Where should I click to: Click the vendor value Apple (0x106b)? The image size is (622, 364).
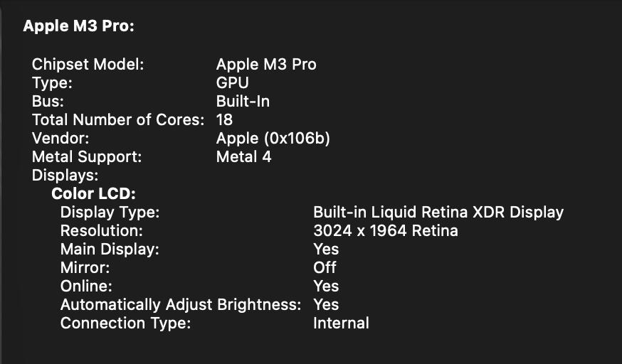point(273,138)
